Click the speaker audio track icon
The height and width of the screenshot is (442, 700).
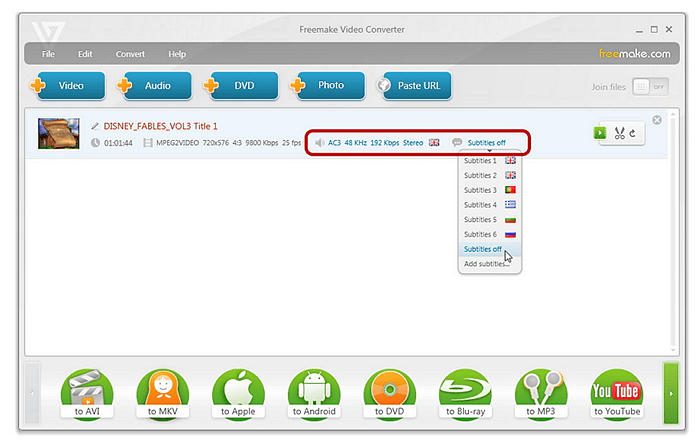point(320,143)
